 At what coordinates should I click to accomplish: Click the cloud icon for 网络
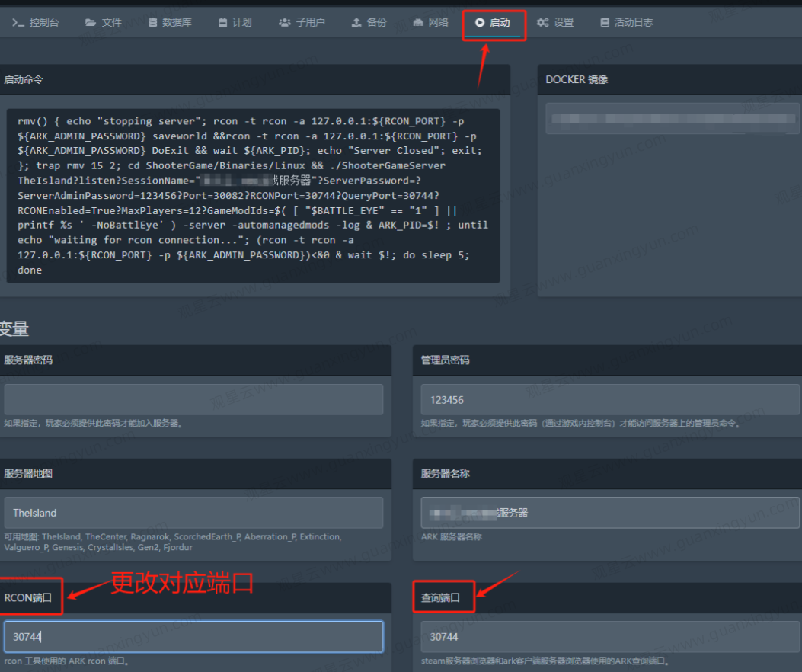(x=418, y=23)
